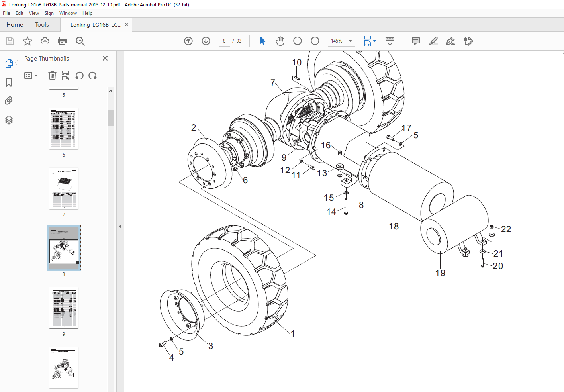Switch to the Home tab
Image resolution: width=564 pixels, height=392 pixels.
(15, 25)
